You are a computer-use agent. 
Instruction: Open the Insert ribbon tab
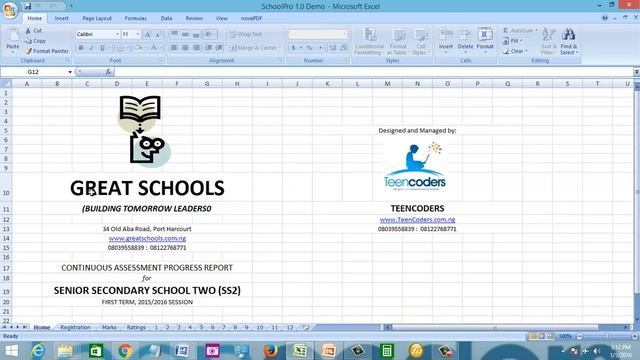click(x=62, y=18)
